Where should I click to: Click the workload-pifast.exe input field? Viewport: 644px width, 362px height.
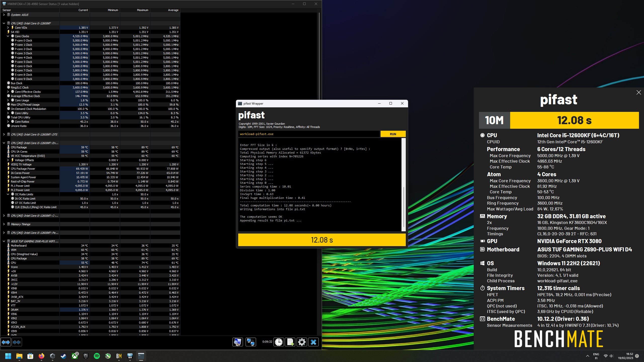coord(309,134)
